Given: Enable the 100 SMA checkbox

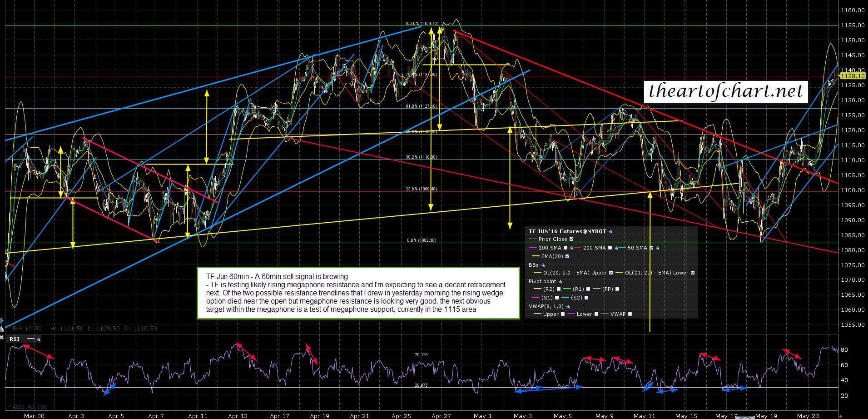Looking at the screenshot, I should coord(565,248).
